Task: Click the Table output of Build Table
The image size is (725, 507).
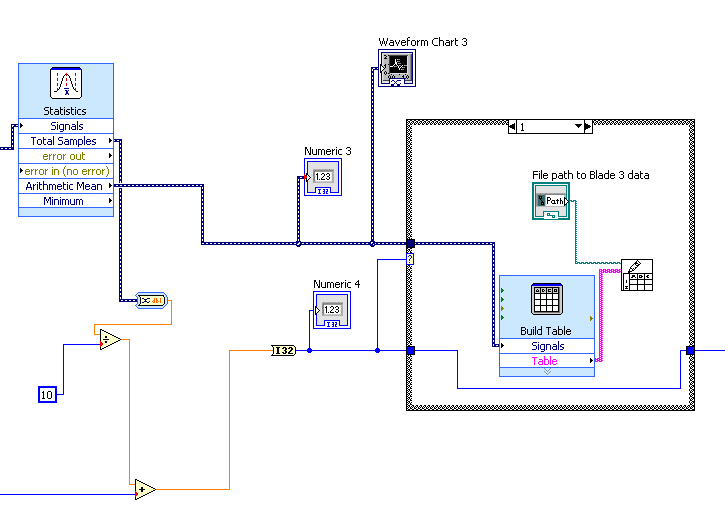Action: (547, 360)
